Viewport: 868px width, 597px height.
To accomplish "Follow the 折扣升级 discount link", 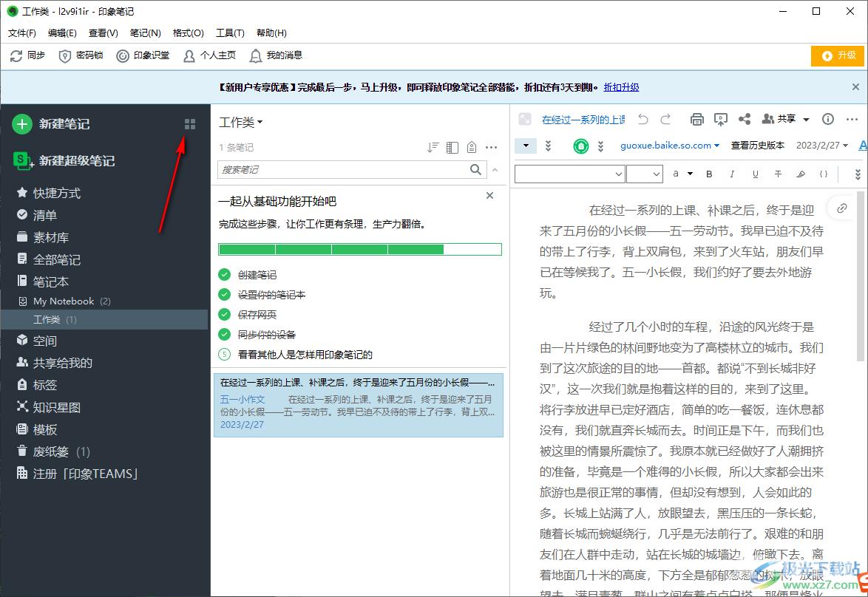I will (x=621, y=87).
